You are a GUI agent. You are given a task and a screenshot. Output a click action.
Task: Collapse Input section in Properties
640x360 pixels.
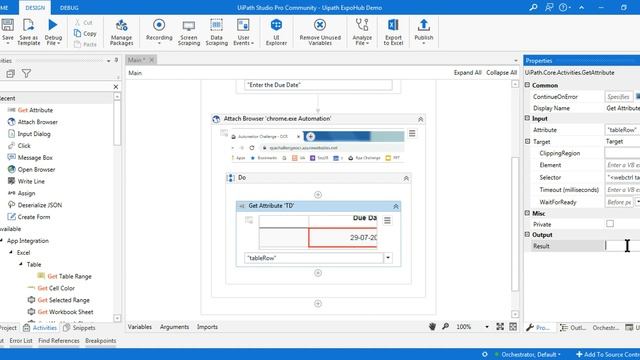tap(527, 118)
